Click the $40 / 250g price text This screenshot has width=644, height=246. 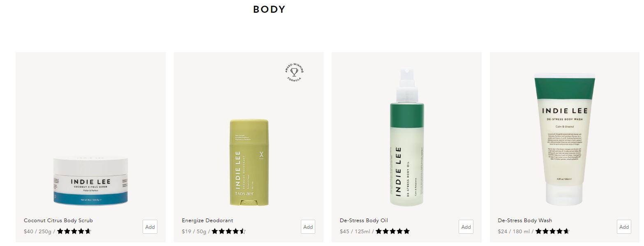click(37, 232)
